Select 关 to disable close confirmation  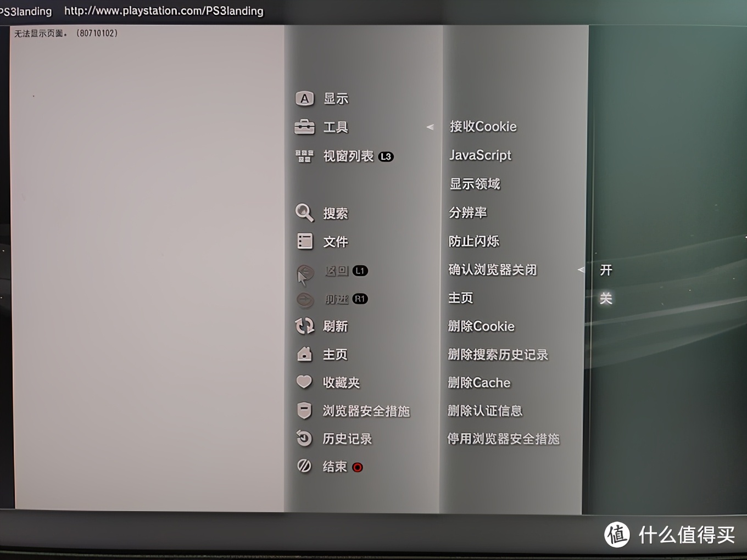pos(606,298)
